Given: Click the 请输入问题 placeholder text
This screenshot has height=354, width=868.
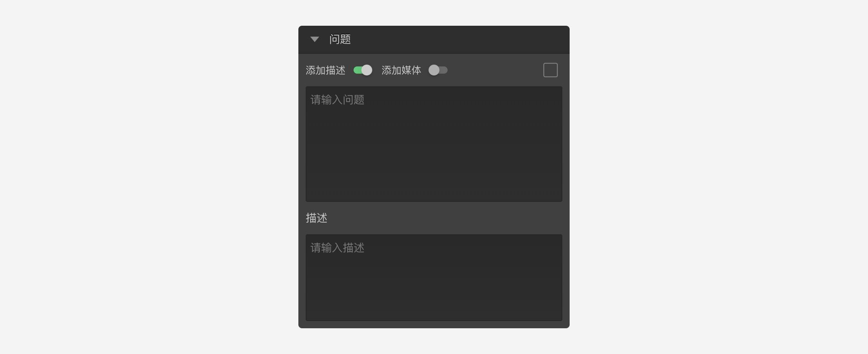Looking at the screenshot, I should pyautogui.click(x=338, y=100).
